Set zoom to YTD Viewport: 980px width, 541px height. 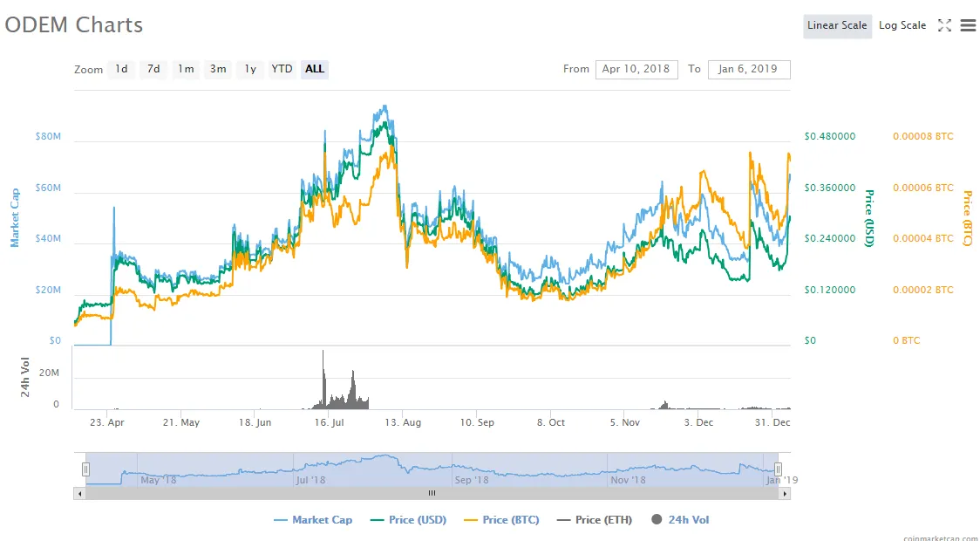(x=282, y=69)
